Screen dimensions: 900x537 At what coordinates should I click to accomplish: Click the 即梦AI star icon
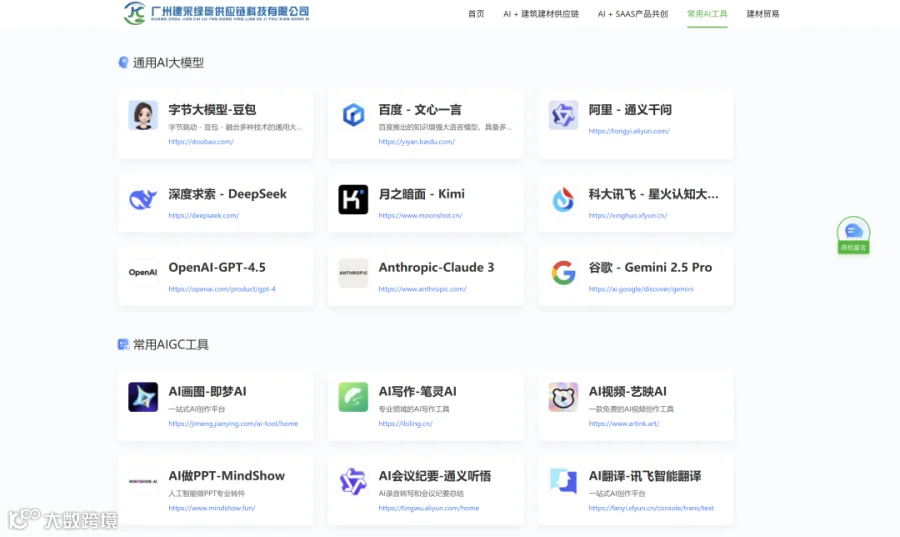(x=143, y=397)
